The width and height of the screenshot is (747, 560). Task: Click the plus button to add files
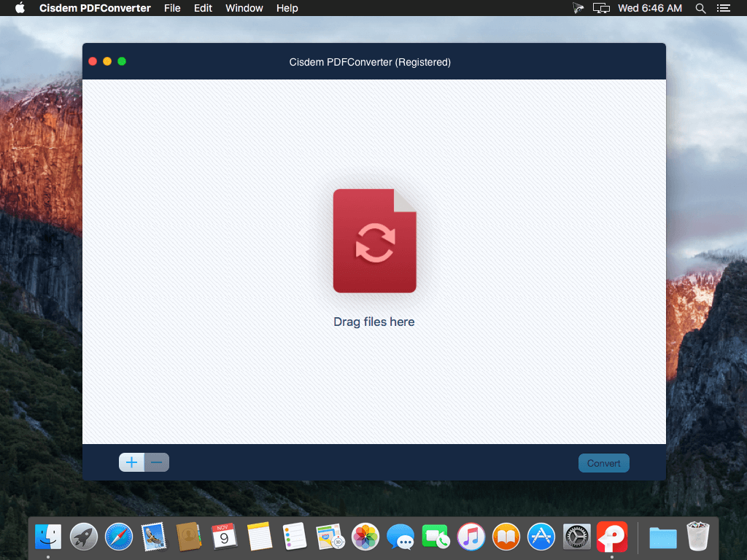tap(131, 462)
